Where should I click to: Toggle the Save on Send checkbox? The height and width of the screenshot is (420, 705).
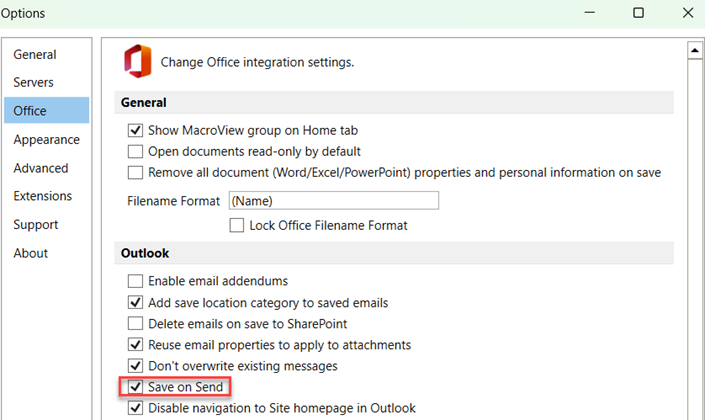136,387
